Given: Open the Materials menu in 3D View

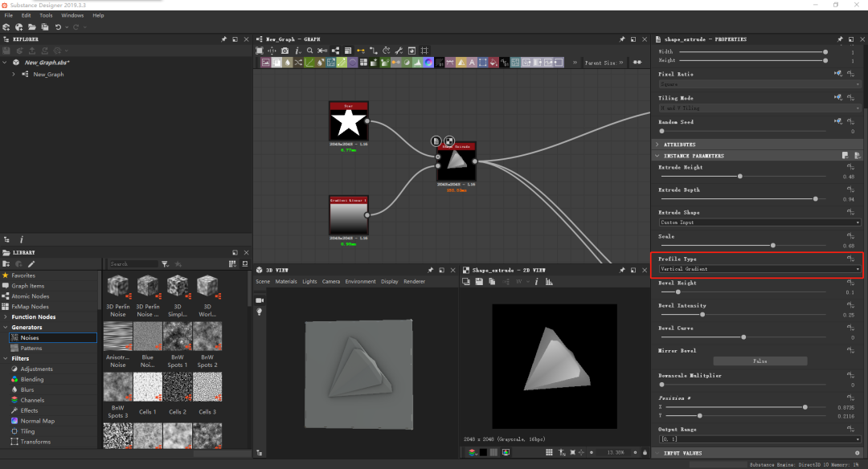Looking at the screenshot, I should [x=286, y=282].
